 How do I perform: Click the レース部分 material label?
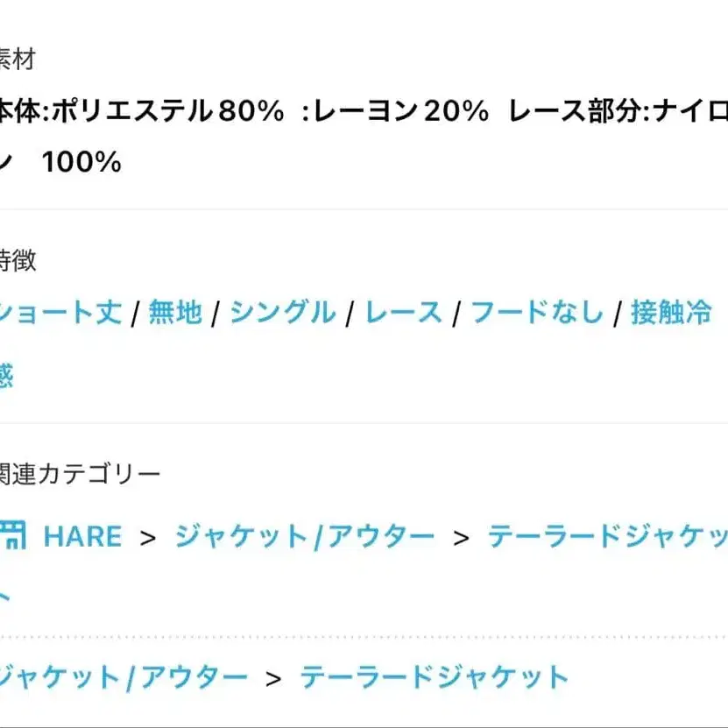576,111
